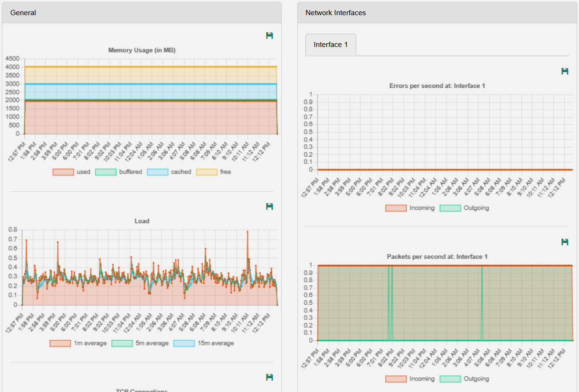Hide 'Outgoing' in the Packets per second legend
Image resolution: width=579 pixels, height=392 pixels.
450,379
